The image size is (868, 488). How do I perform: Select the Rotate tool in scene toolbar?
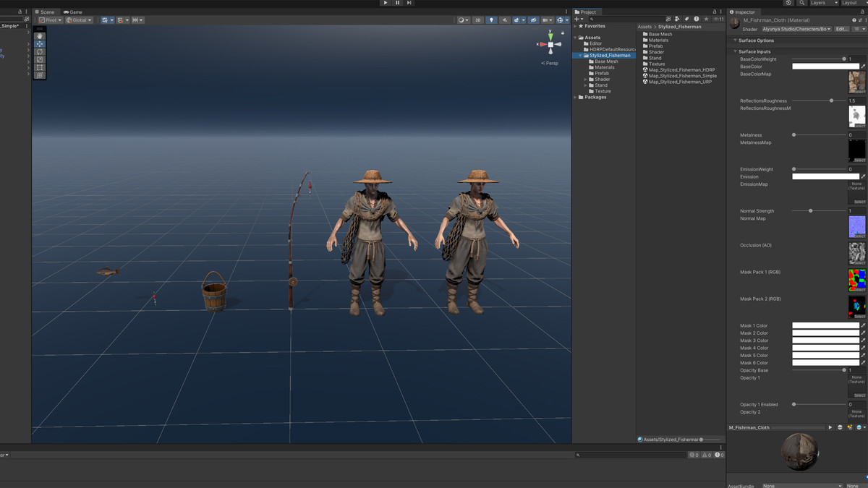40,51
